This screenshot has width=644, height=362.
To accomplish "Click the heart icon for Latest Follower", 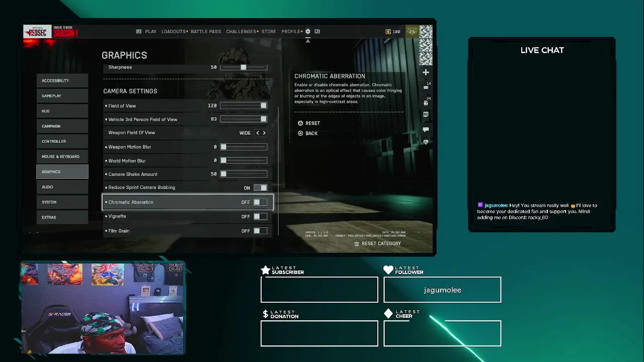I will point(388,270).
